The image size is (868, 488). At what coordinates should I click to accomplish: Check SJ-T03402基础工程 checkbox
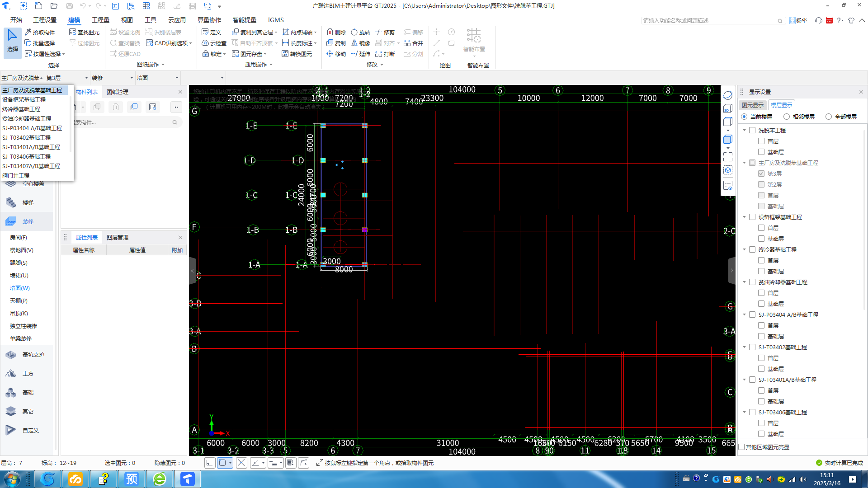(752, 347)
